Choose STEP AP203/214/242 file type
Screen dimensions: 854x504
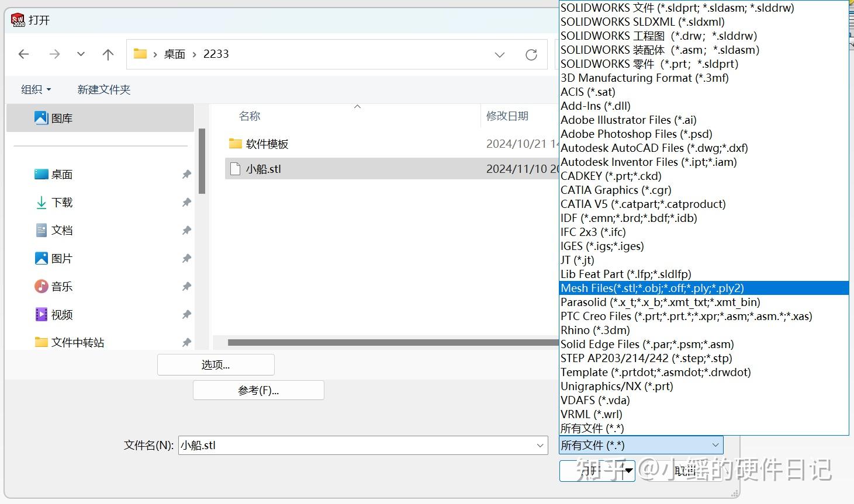click(704, 358)
